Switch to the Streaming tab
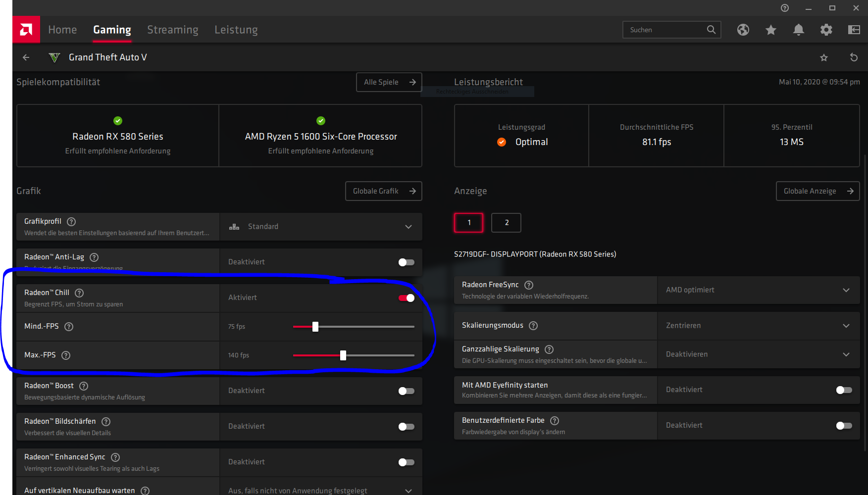 click(173, 30)
